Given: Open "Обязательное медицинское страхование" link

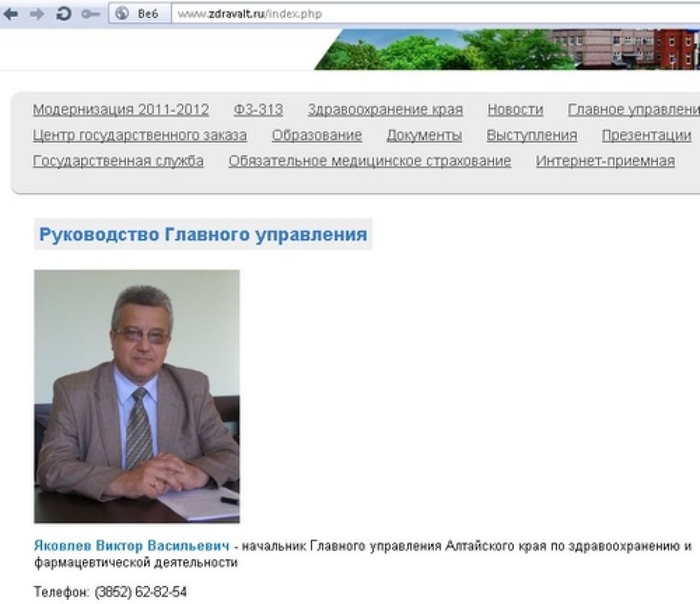Looking at the screenshot, I should [x=370, y=161].
